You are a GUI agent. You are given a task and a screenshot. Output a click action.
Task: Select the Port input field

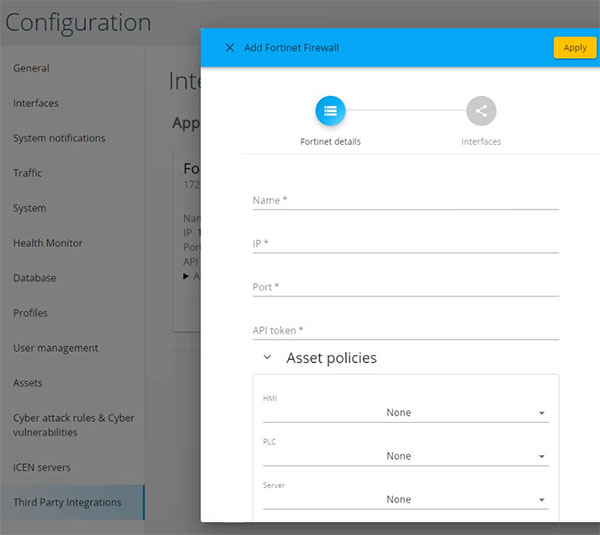[405, 287]
